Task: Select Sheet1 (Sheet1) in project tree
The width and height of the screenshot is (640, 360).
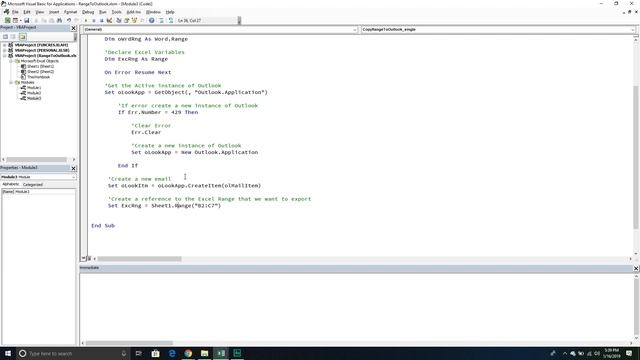Action: tap(40, 66)
